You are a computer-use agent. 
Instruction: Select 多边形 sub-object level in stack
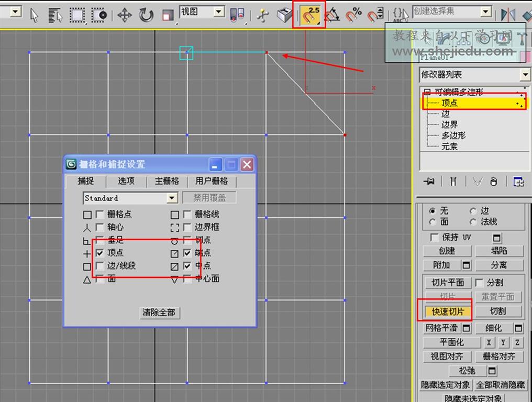(453, 136)
